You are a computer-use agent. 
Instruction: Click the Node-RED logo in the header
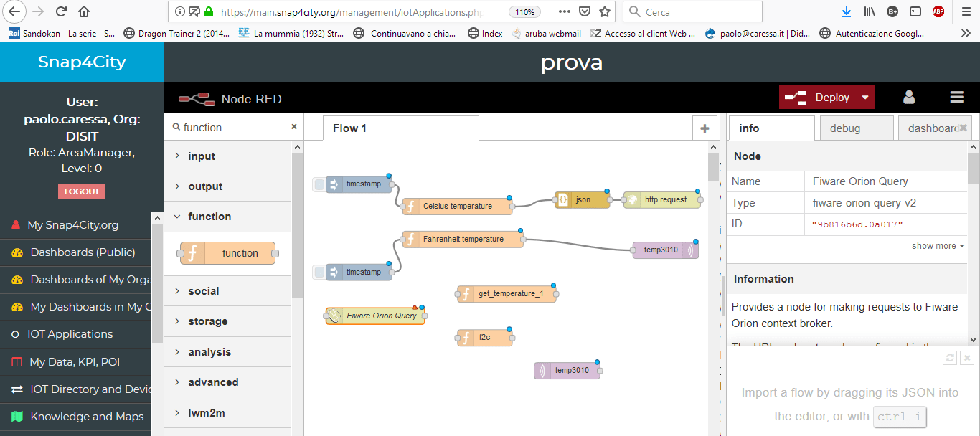click(197, 99)
